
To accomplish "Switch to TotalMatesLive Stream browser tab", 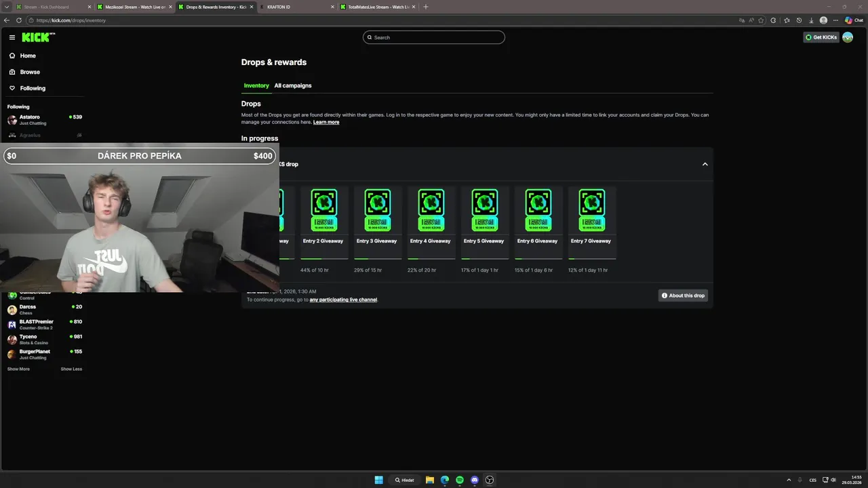I will click(x=378, y=7).
